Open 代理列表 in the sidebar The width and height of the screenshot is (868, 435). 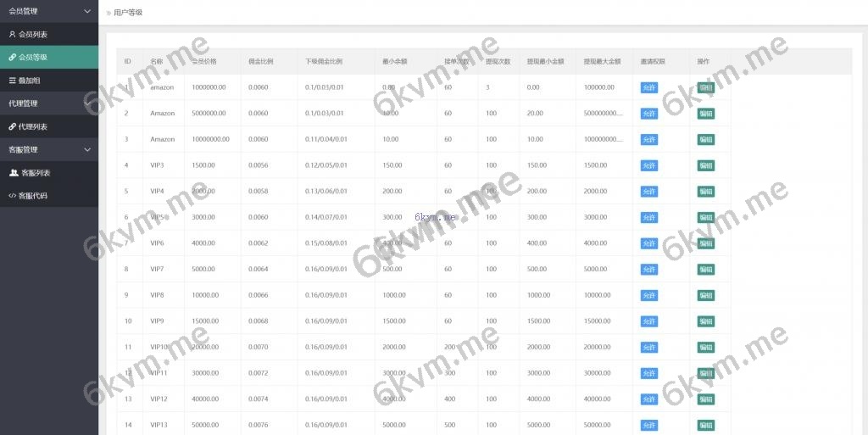click(x=33, y=126)
